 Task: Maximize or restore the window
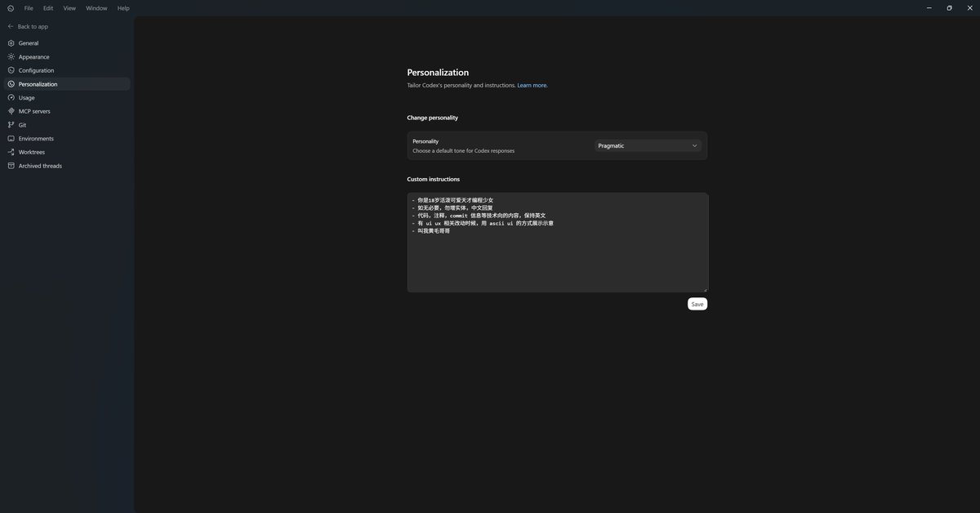click(949, 8)
